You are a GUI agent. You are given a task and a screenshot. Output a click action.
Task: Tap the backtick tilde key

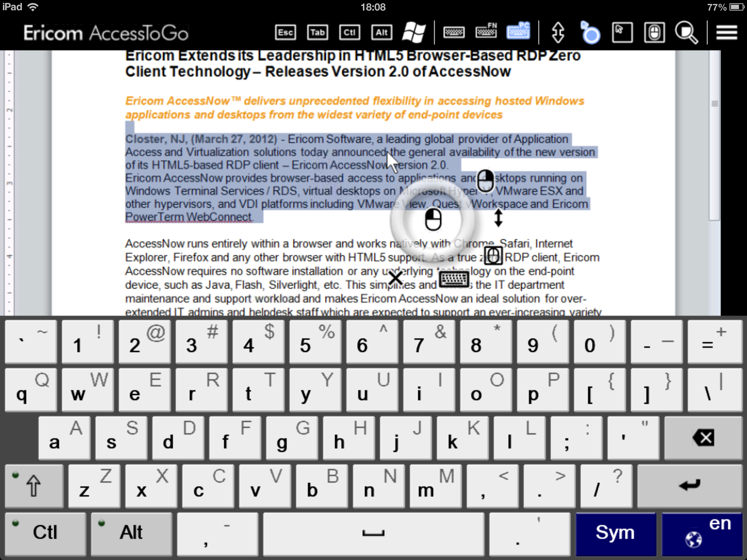[31, 342]
